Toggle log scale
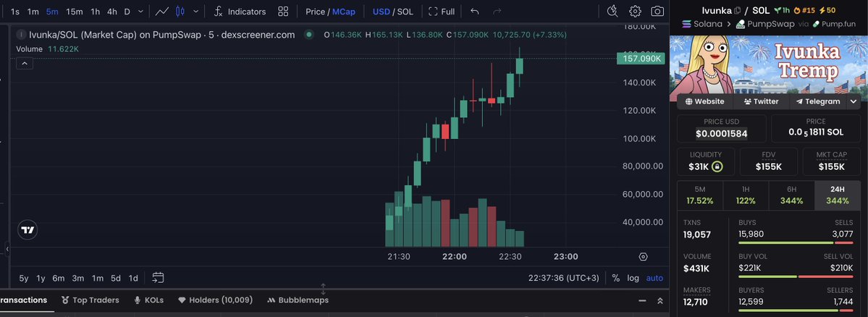The image size is (868, 317). coord(633,278)
